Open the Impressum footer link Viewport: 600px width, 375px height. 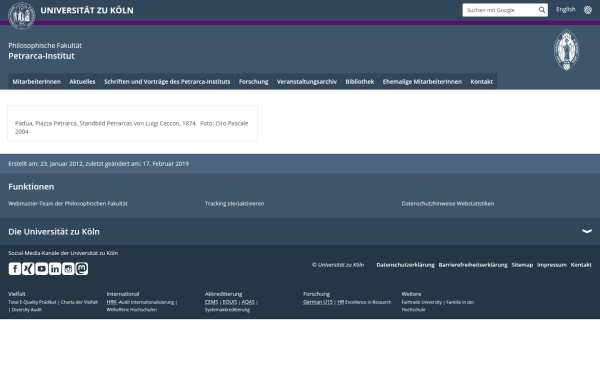[x=551, y=265]
